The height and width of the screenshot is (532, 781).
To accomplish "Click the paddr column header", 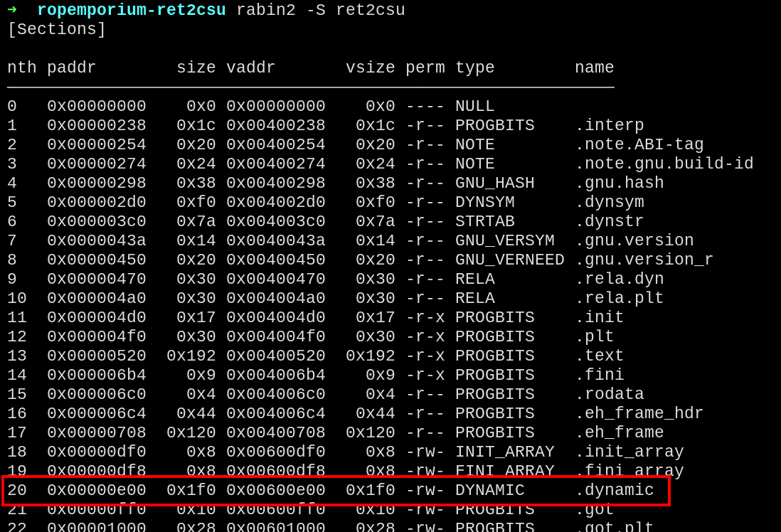I will point(71,68).
